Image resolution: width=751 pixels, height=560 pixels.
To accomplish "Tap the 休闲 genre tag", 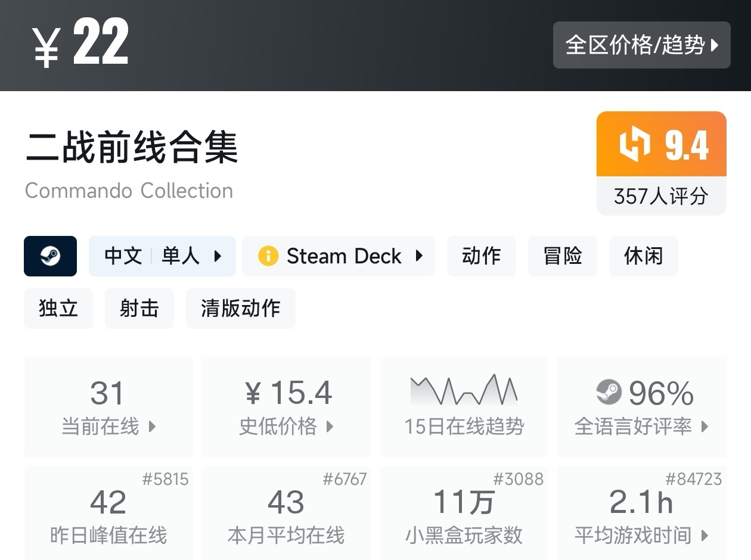I will tap(643, 256).
